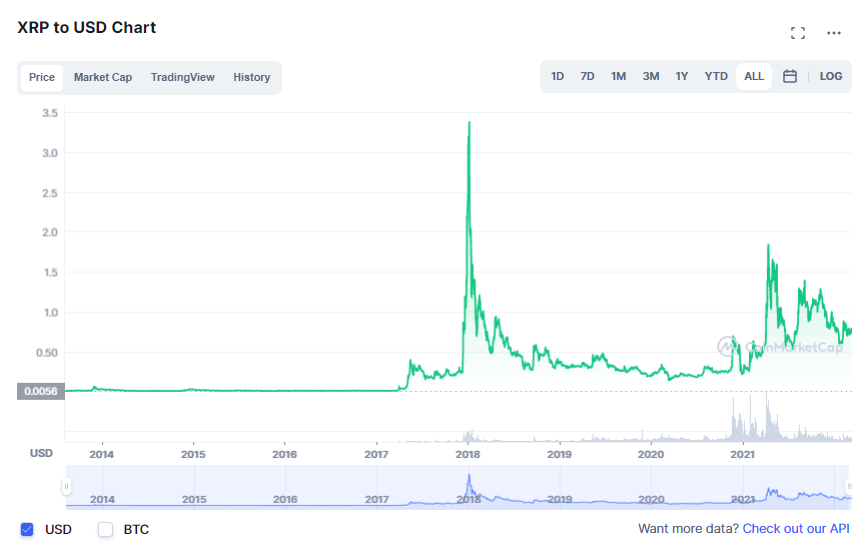
Task: Click the 2018 peak in the mini navigator chart
Action: 469,477
